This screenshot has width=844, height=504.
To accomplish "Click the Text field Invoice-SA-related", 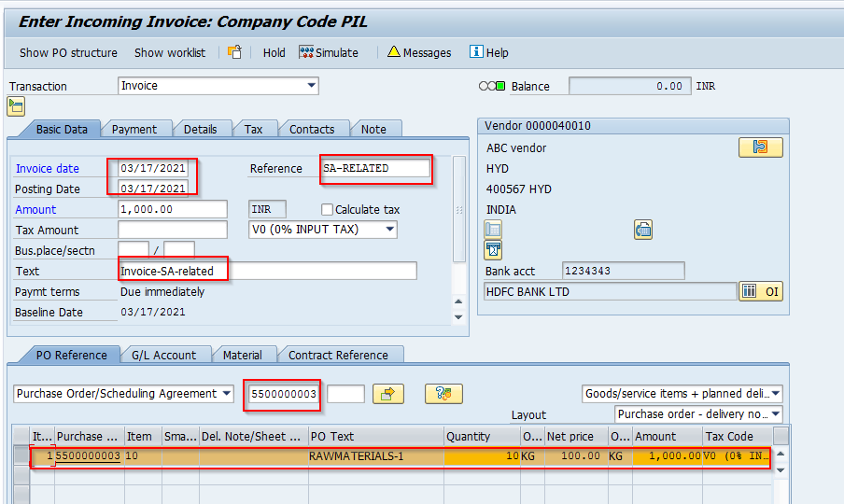I will click(x=268, y=271).
